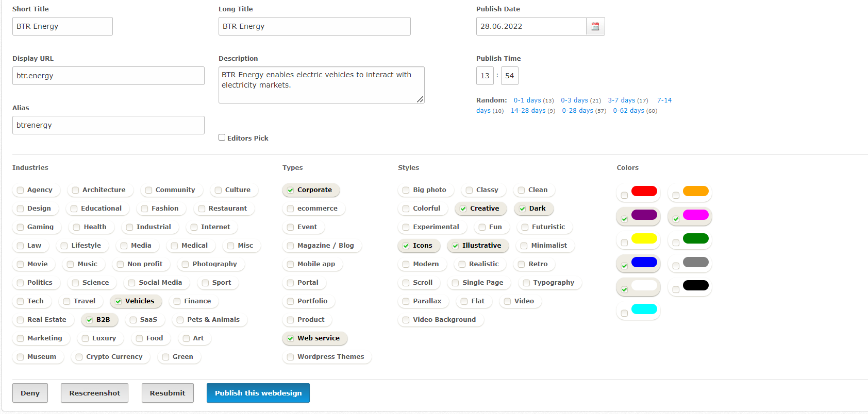Focus the Publish Time hour field
The height and width of the screenshot is (414, 868).
[x=485, y=76]
